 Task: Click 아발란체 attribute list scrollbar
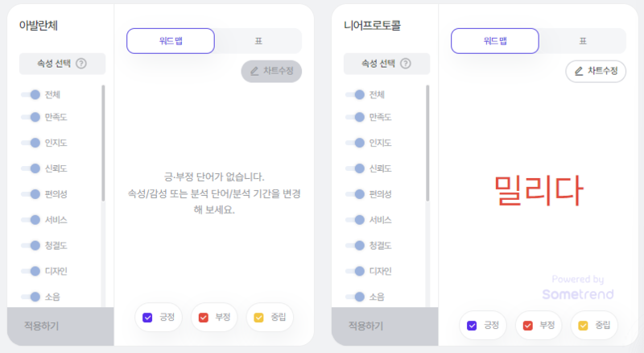pos(103,143)
